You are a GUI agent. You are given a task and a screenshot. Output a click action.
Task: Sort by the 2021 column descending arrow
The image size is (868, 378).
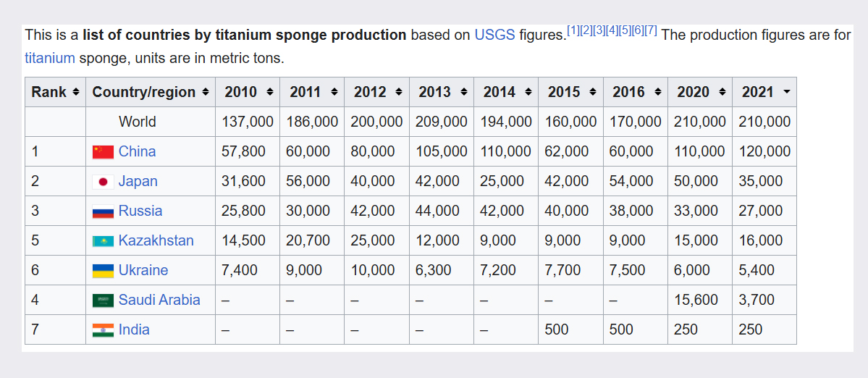pos(787,93)
